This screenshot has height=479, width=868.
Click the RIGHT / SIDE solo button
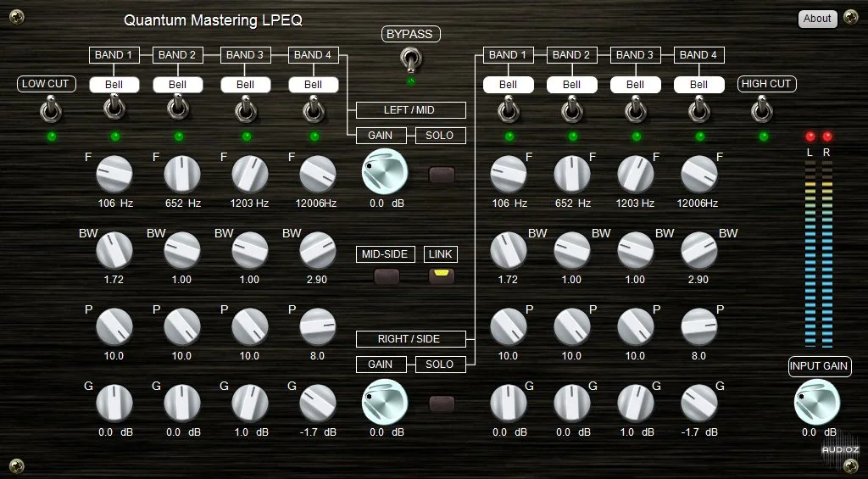pyautogui.click(x=442, y=404)
